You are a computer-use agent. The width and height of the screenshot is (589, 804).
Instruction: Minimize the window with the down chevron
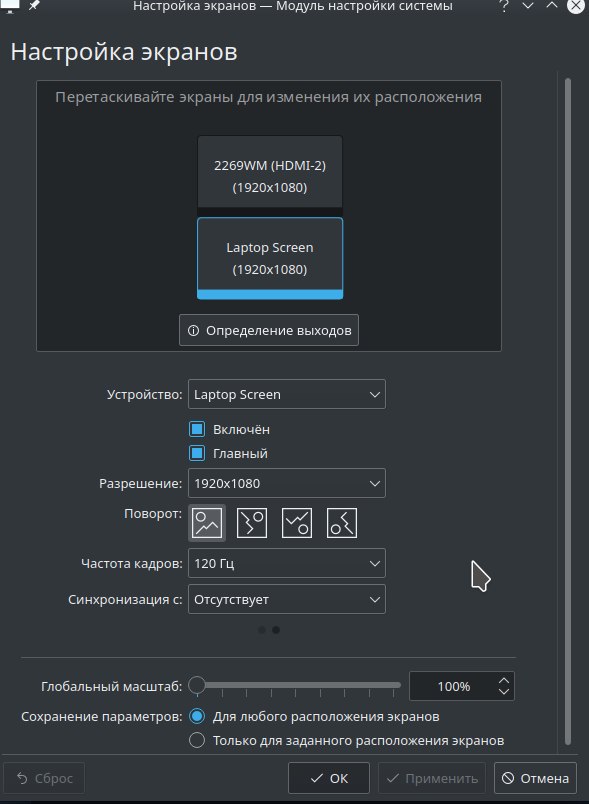pos(528,6)
